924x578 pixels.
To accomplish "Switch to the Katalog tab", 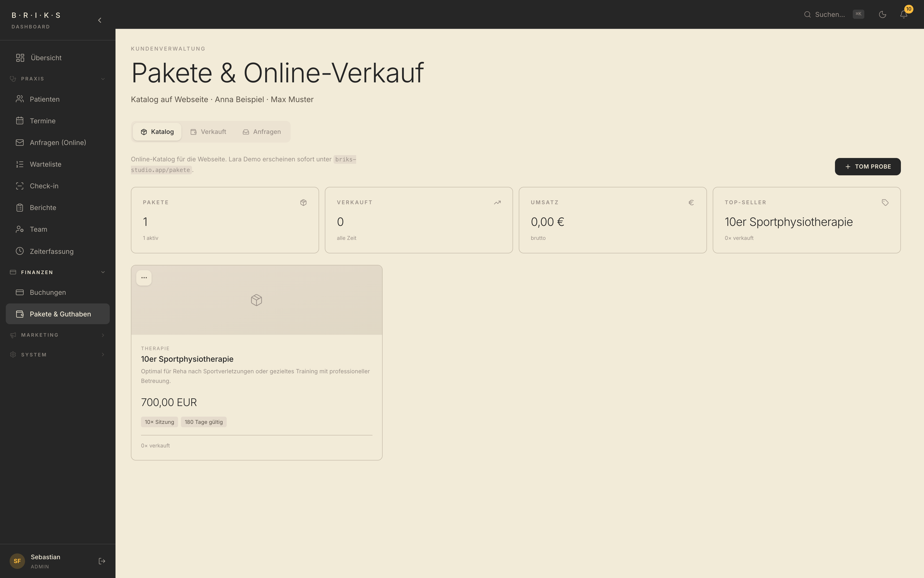I will 157,132.
